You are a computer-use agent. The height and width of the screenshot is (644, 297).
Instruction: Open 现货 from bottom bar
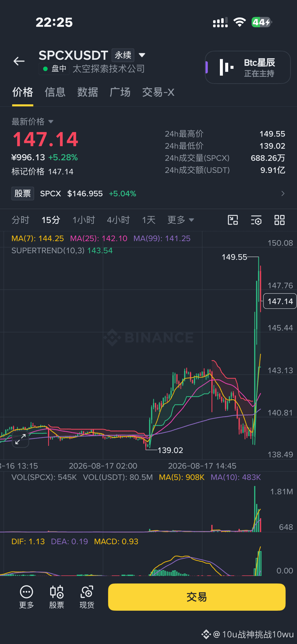[x=87, y=597]
